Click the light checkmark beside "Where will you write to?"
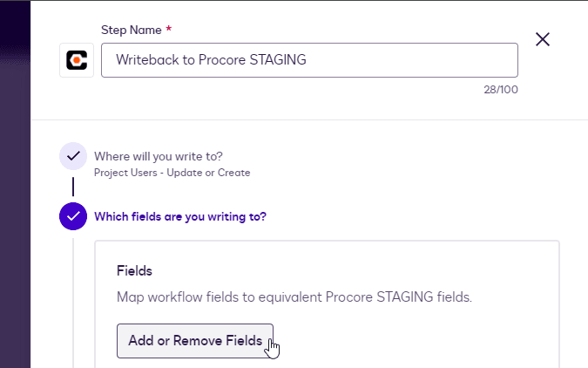Viewport: 588px width, 368px height. 72,157
